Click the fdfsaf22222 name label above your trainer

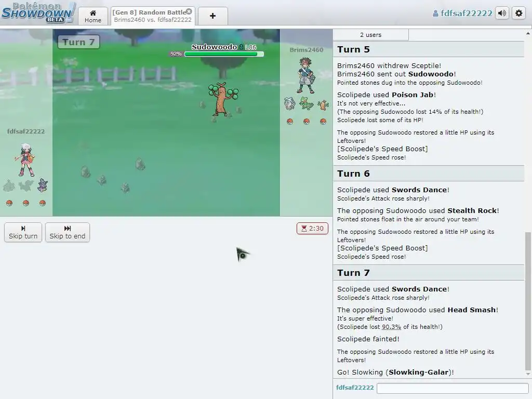coord(26,131)
